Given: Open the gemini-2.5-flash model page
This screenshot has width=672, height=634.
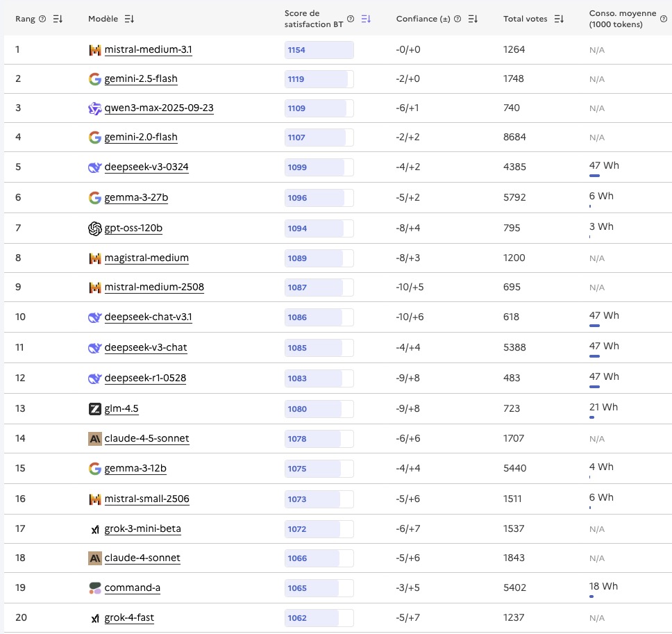Looking at the screenshot, I should click(141, 79).
